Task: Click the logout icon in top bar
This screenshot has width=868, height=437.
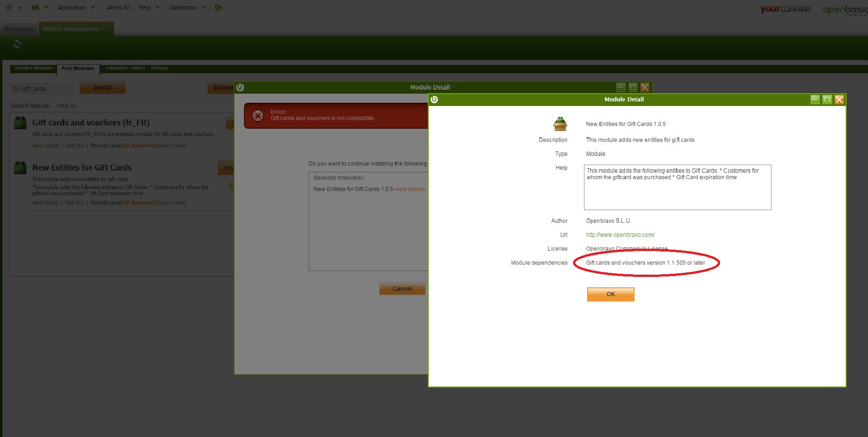Action: [218, 7]
